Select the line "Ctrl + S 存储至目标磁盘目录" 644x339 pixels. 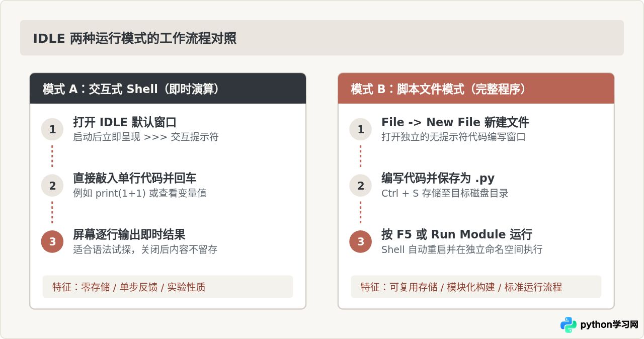(445, 193)
